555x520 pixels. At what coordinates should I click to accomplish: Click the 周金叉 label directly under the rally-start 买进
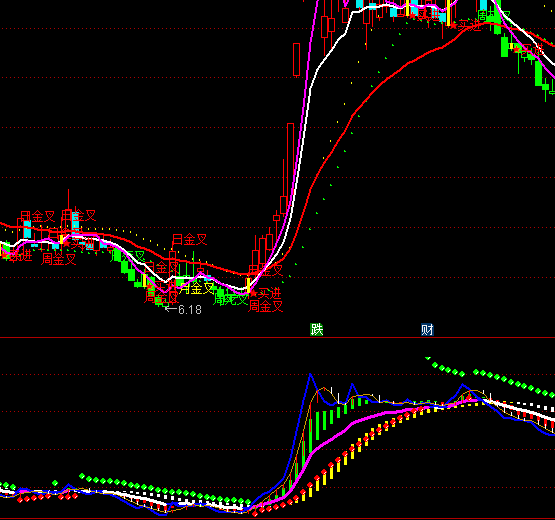tap(265, 306)
